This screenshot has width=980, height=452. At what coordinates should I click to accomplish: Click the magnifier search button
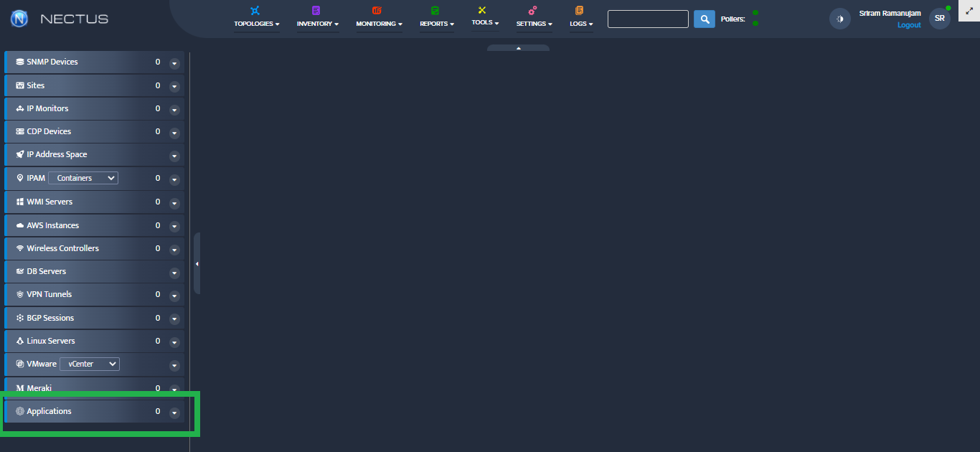pos(705,19)
